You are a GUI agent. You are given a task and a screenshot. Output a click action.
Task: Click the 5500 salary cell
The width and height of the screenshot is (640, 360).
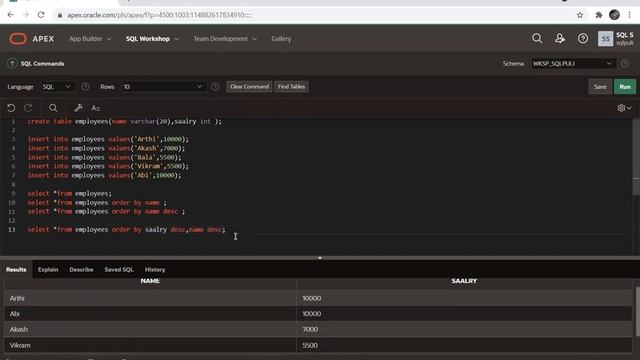464,345
